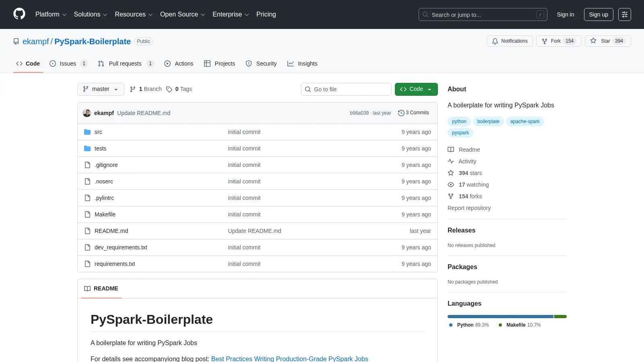This screenshot has height=362, width=644.
Task: Expand the Enterprise menu
Action: 231,14
